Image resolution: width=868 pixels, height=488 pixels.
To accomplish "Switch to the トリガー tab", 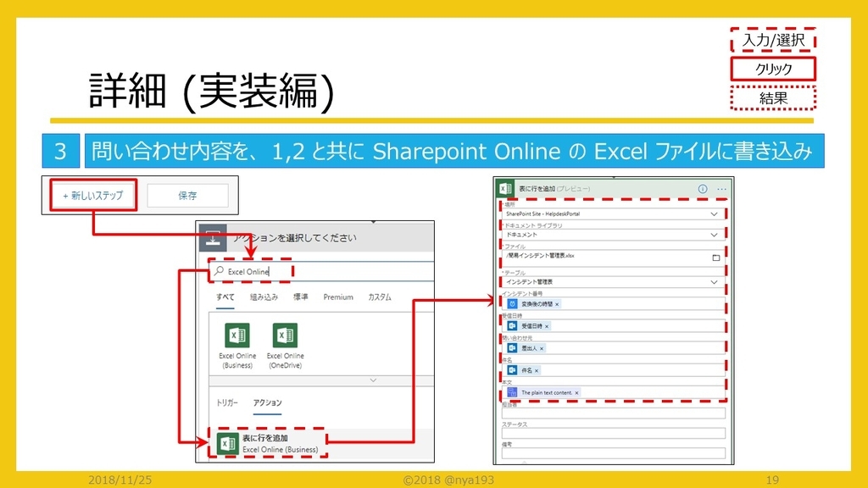I will (x=227, y=402).
